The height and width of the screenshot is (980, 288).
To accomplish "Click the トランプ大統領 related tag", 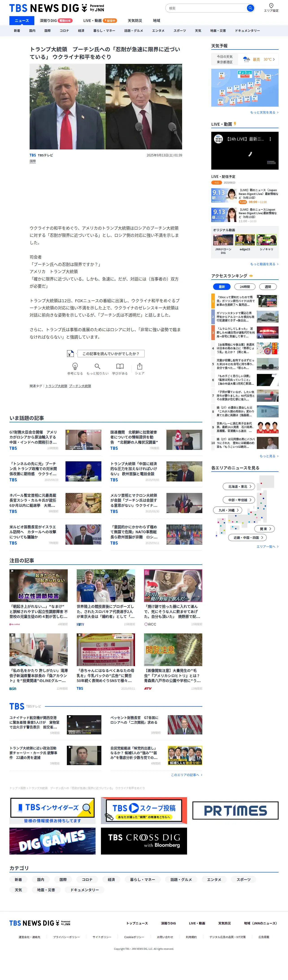I will click(x=56, y=386).
